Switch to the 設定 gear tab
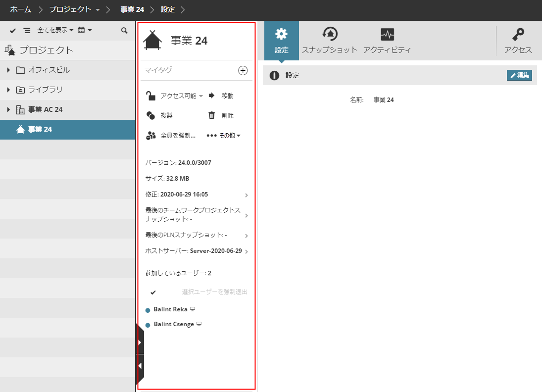Screen dimensions: 542x392 [x=281, y=41]
